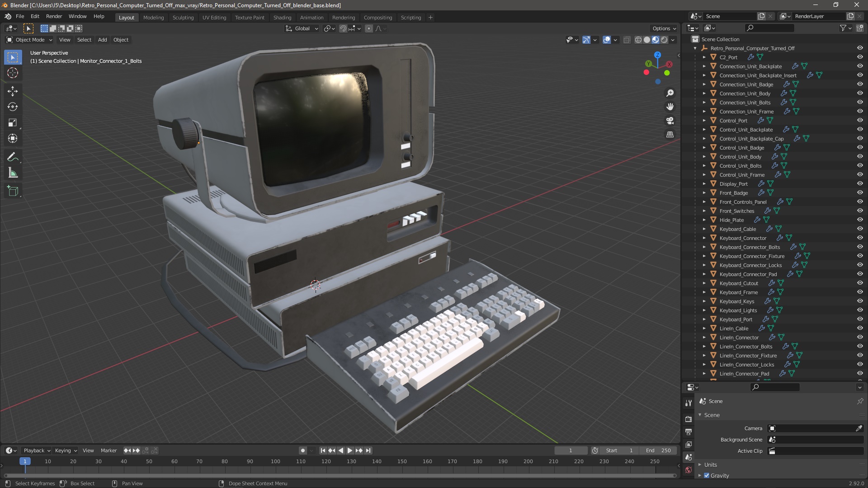Open Keying dropdown in timeline

[x=66, y=450]
